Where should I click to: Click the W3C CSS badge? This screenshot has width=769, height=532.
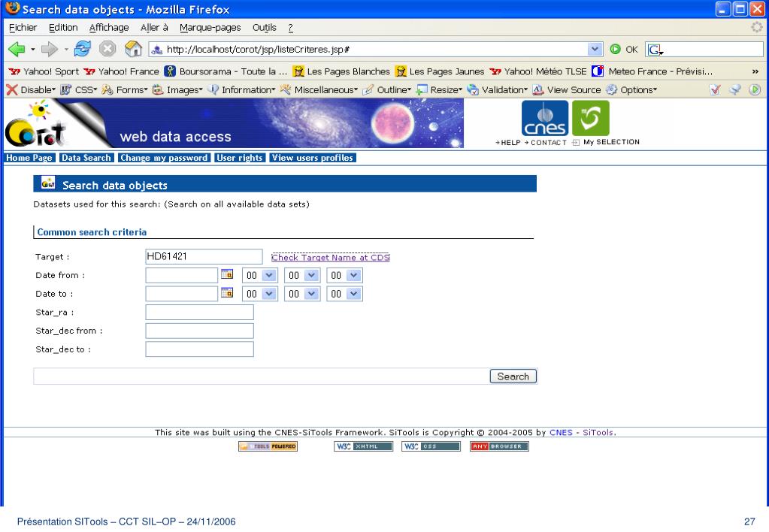coord(431,446)
